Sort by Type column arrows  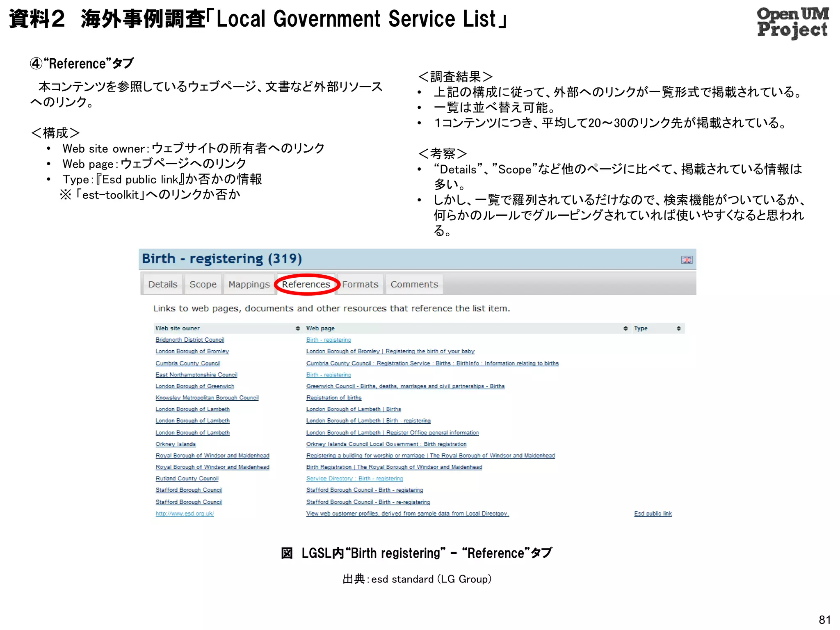tap(679, 328)
